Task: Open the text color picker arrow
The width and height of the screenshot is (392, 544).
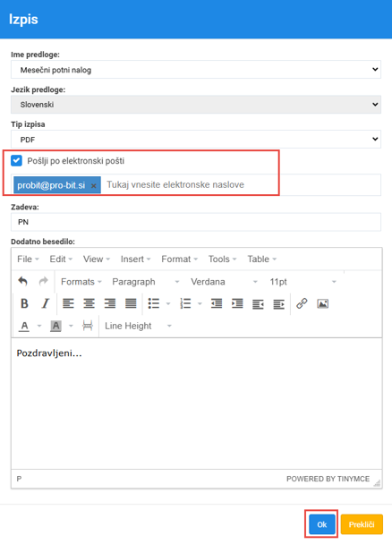Action: (39, 326)
